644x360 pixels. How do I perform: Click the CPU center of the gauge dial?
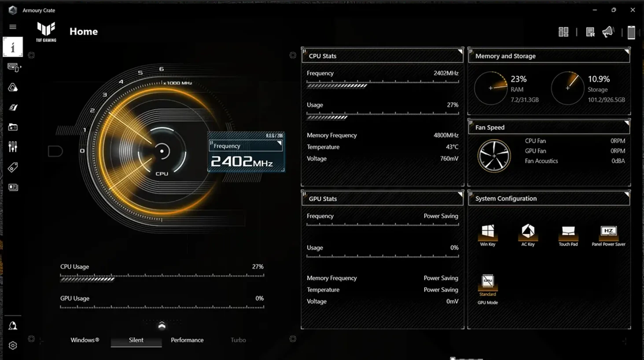pos(162,152)
